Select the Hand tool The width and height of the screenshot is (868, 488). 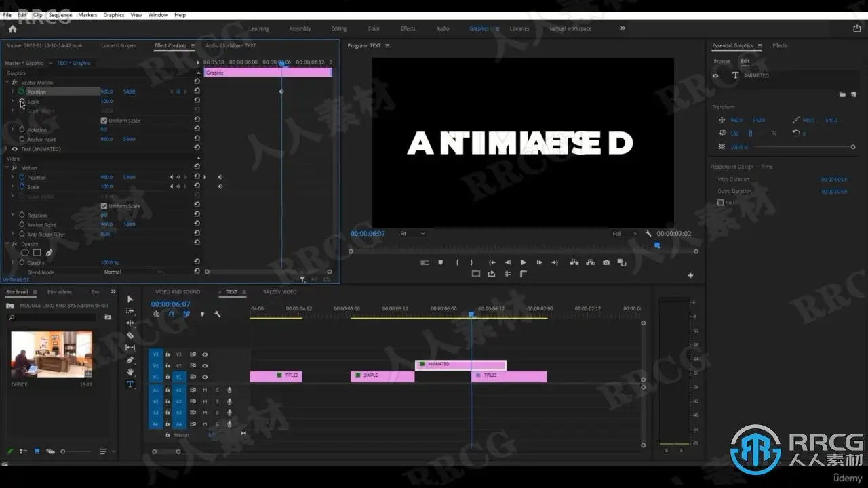tap(130, 372)
